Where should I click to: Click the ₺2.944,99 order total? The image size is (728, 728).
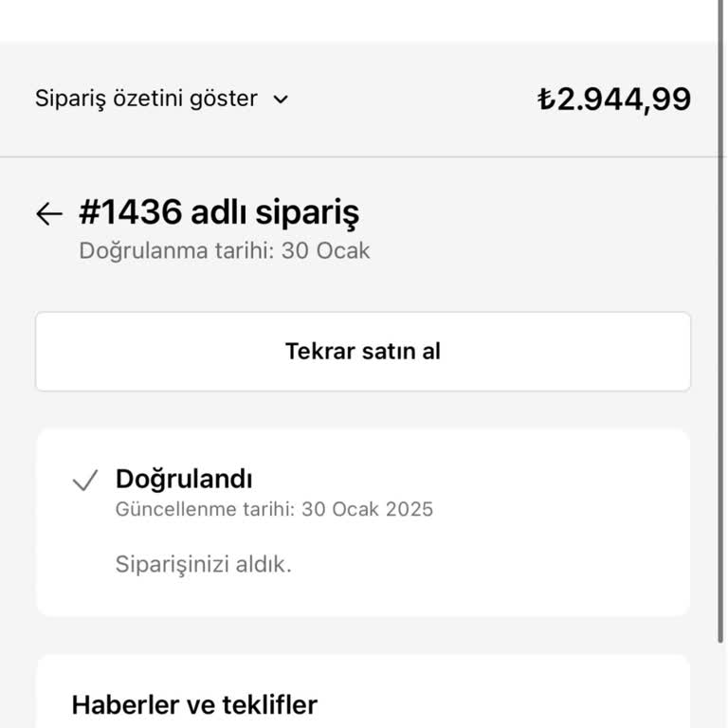click(614, 99)
